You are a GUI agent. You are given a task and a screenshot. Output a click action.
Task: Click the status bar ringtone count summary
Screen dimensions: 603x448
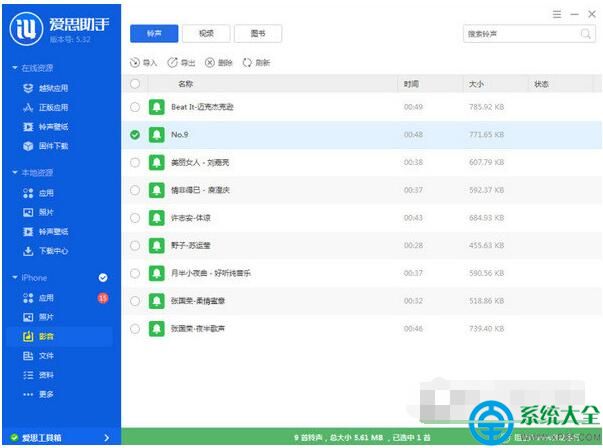pos(362,438)
